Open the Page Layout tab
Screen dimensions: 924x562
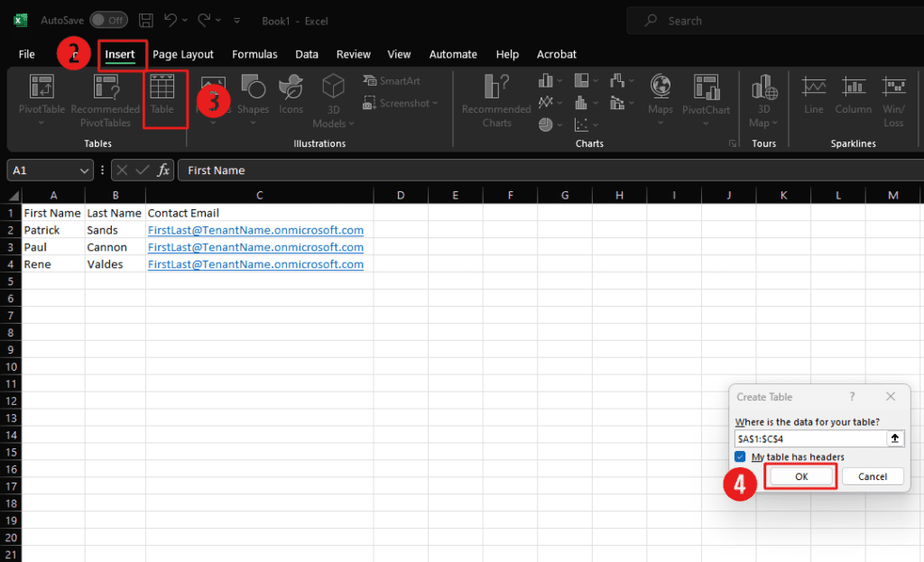(183, 54)
